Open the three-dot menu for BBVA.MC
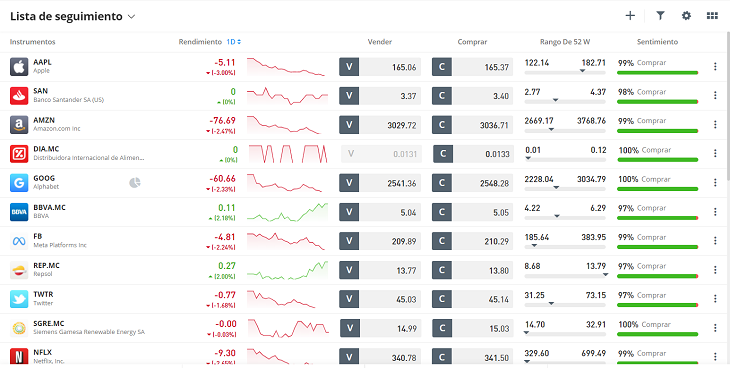This screenshot has width=730, height=368. click(715, 212)
